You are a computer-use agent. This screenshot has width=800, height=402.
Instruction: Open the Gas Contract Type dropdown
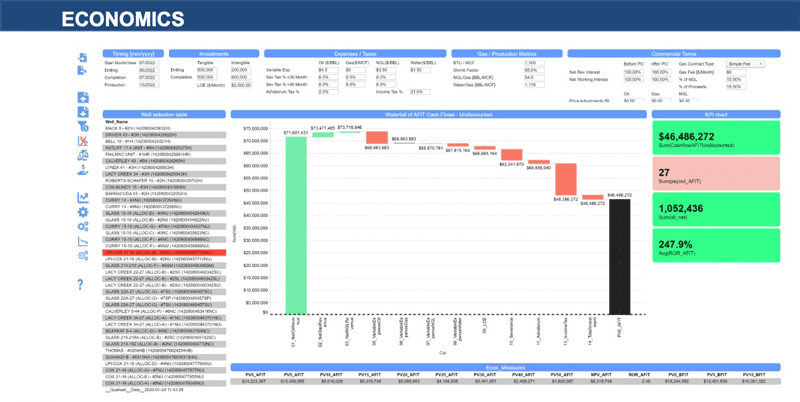745,63
